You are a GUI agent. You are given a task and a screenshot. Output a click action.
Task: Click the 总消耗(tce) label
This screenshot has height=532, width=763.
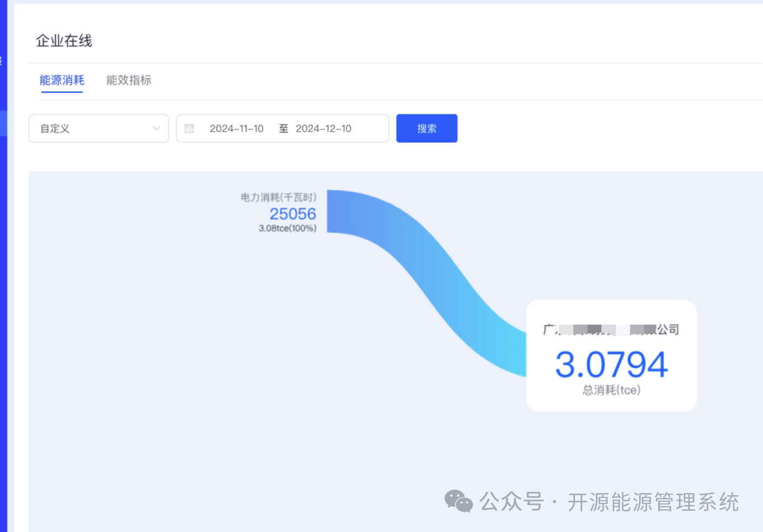click(x=611, y=390)
